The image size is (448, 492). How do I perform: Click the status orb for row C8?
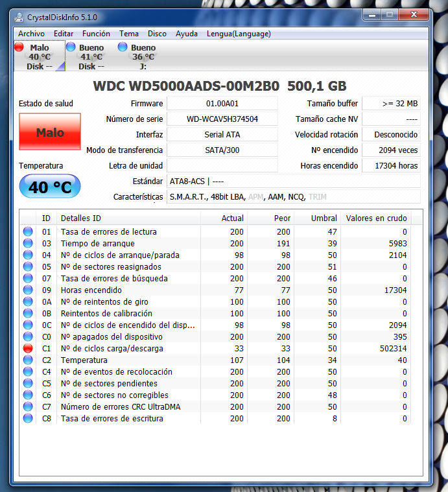click(28, 419)
